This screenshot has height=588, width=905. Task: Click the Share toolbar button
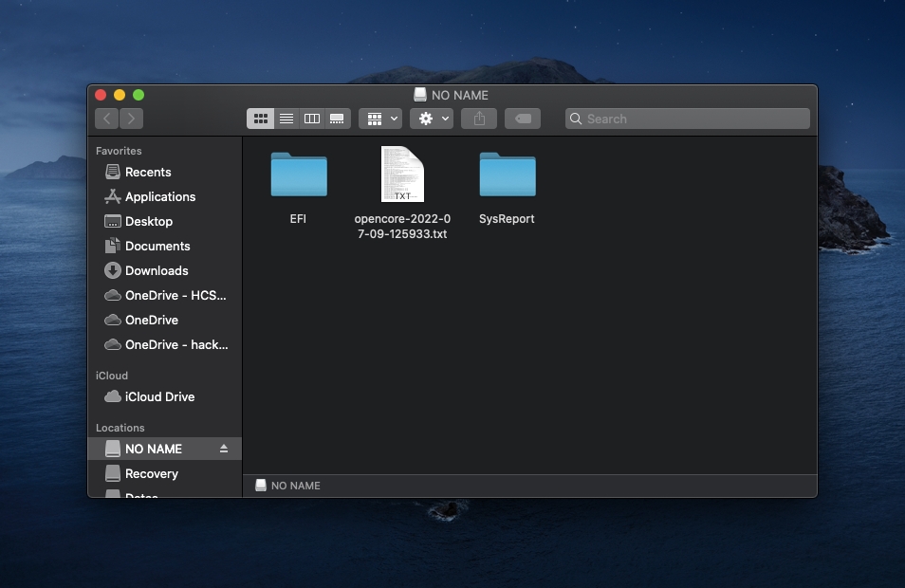pos(479,119)
